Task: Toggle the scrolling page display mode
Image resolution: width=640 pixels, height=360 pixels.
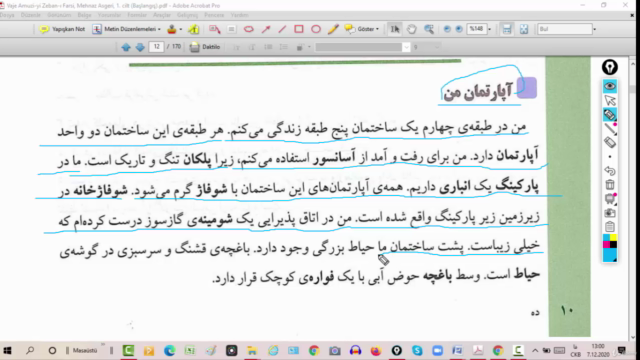Action: [x=507, y=29]
